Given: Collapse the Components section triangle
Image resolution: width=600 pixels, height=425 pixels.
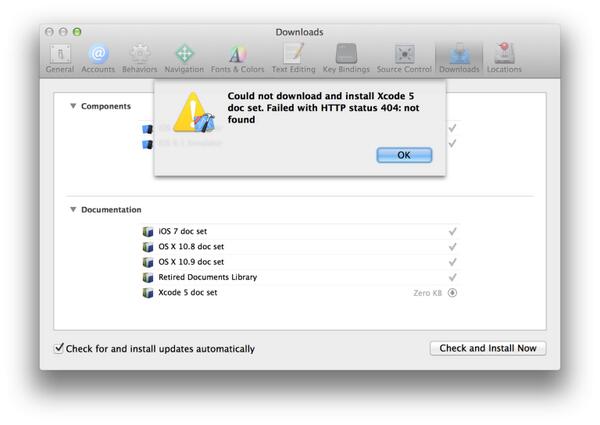Looking at the screenshot, I should point(73,106).
